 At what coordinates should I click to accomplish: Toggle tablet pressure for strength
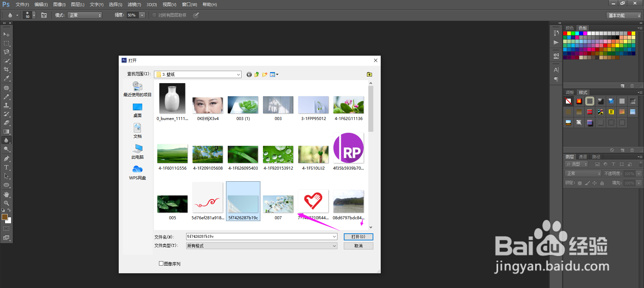pos(196,15)
